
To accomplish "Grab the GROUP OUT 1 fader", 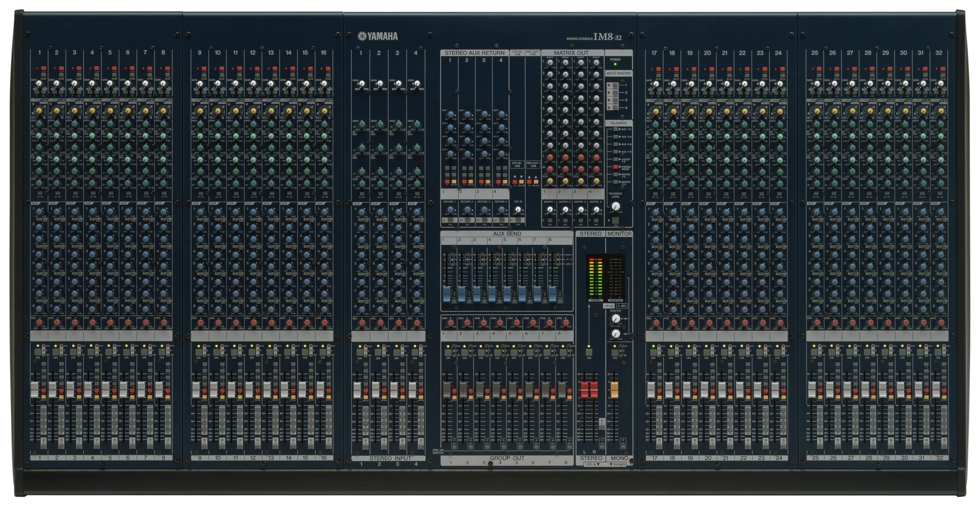I will [447, 389].
